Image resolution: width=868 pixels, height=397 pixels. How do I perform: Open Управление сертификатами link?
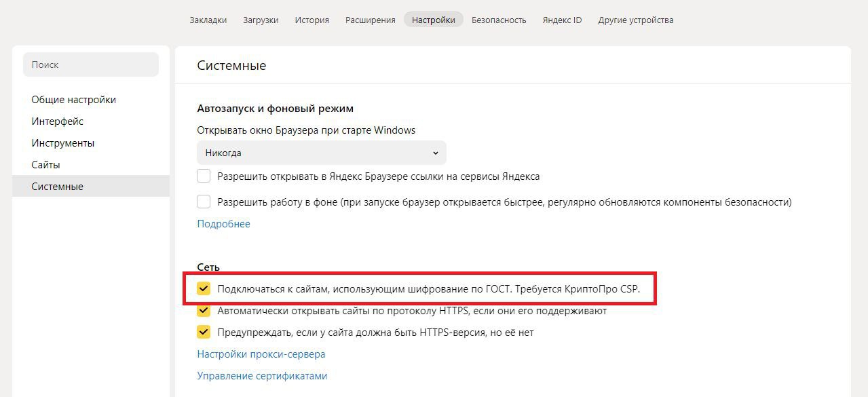pyautogui.click(x=262, y=376)
